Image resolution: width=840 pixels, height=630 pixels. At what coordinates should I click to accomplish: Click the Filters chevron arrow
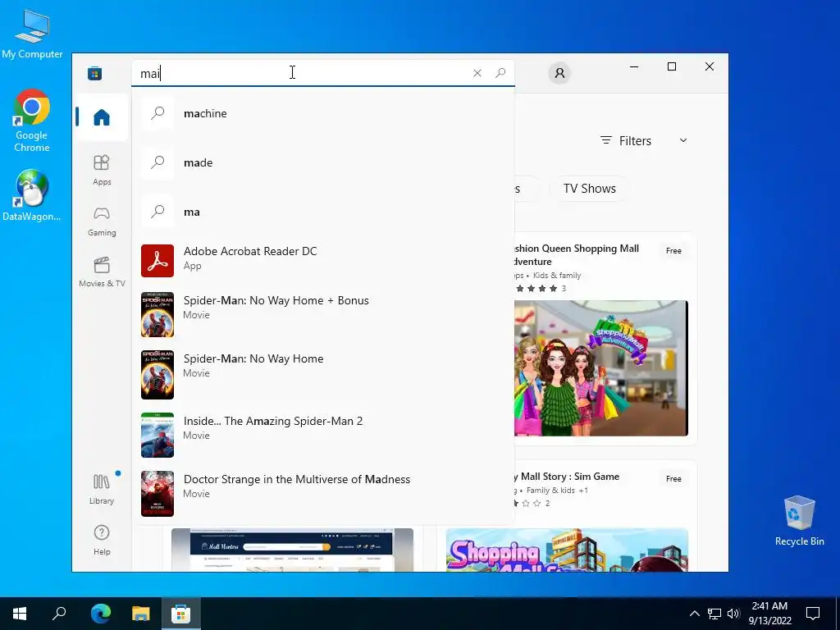pyautogui.click(x=683, y=140)
